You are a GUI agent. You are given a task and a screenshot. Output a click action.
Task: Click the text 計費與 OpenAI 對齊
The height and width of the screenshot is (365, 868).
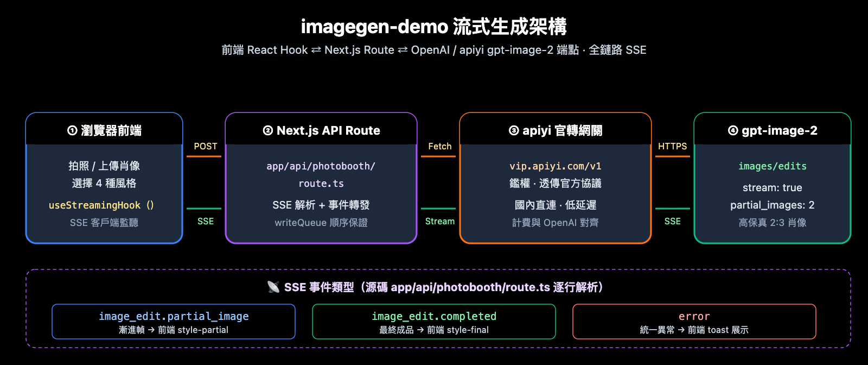pos(556,223)
